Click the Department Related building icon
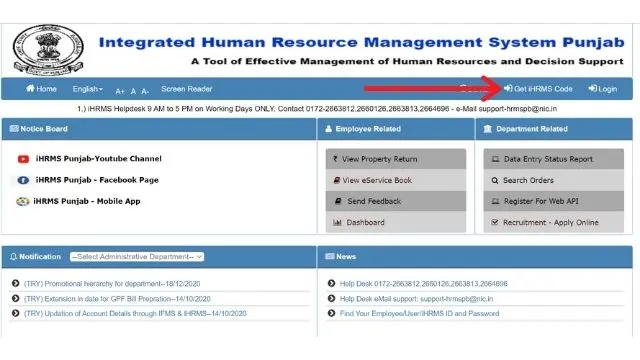 487,129
